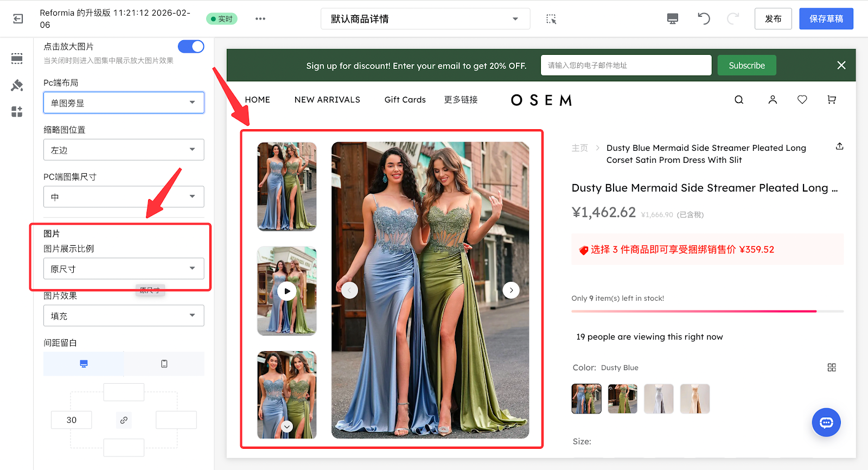Click the 保存草稿 button
This screenshot has width=868, height=470.
[826, 19]
